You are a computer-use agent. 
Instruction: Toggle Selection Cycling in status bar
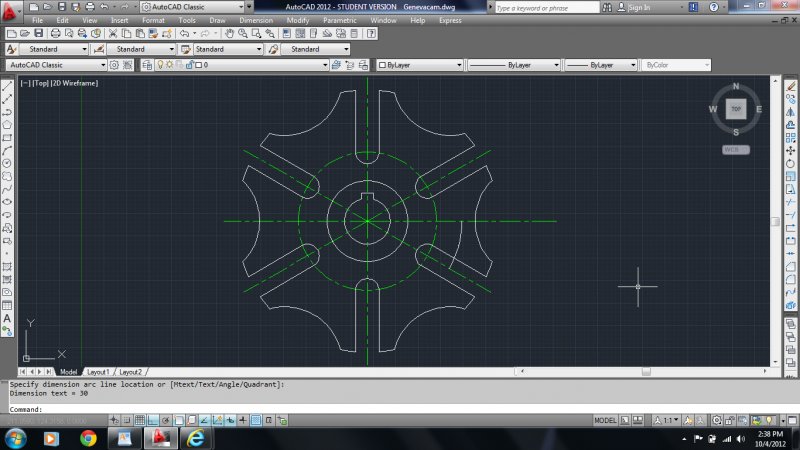coord(282,420)
